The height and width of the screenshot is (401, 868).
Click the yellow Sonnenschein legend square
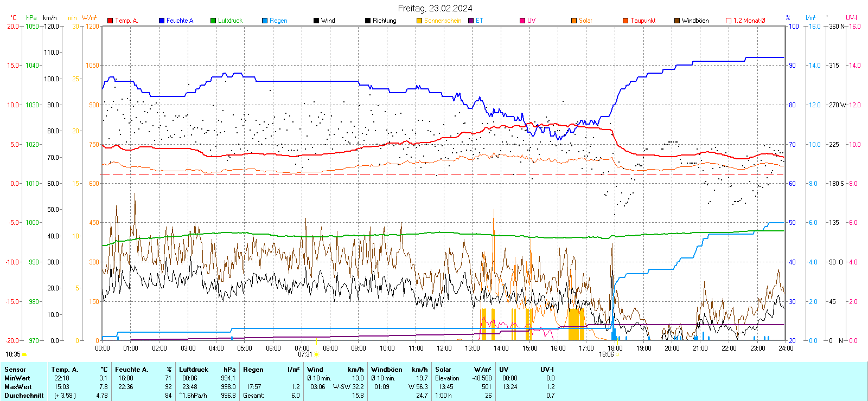pyautogui.click(x=419, y=21)
